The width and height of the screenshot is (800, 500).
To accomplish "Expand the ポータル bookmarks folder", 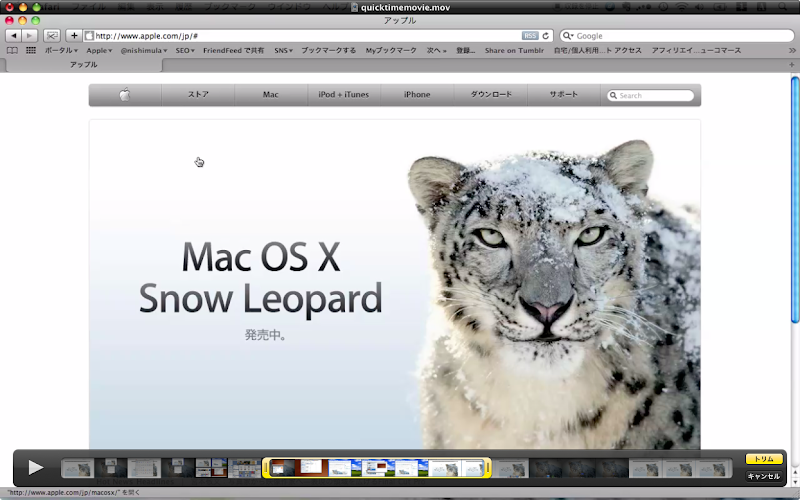I will (x=61, y=51).
